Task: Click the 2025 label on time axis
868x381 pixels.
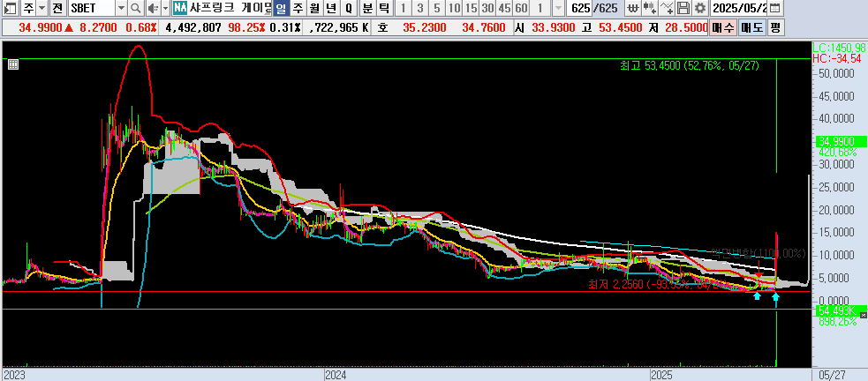Action: (661, 375)
